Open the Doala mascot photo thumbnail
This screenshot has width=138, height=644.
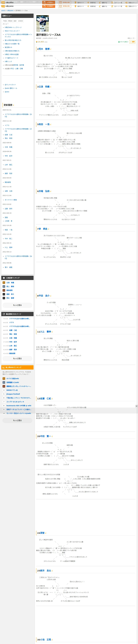[43, 23]
